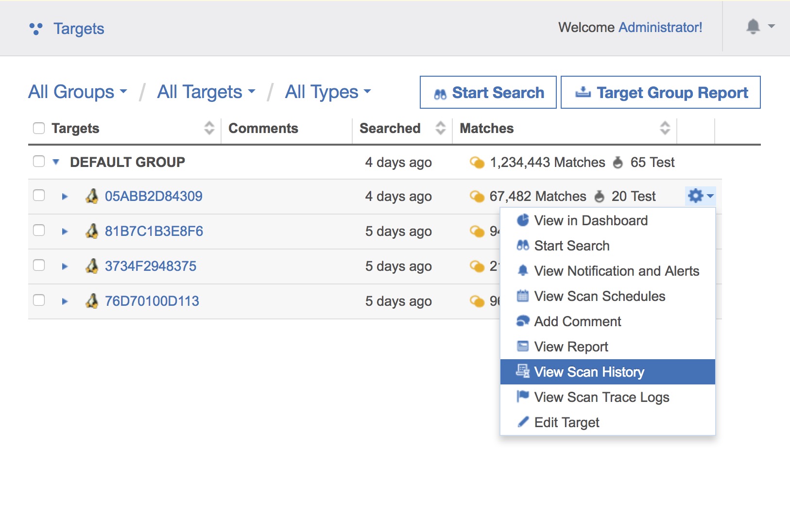Click the Target Group Report button

pos(660,92)
